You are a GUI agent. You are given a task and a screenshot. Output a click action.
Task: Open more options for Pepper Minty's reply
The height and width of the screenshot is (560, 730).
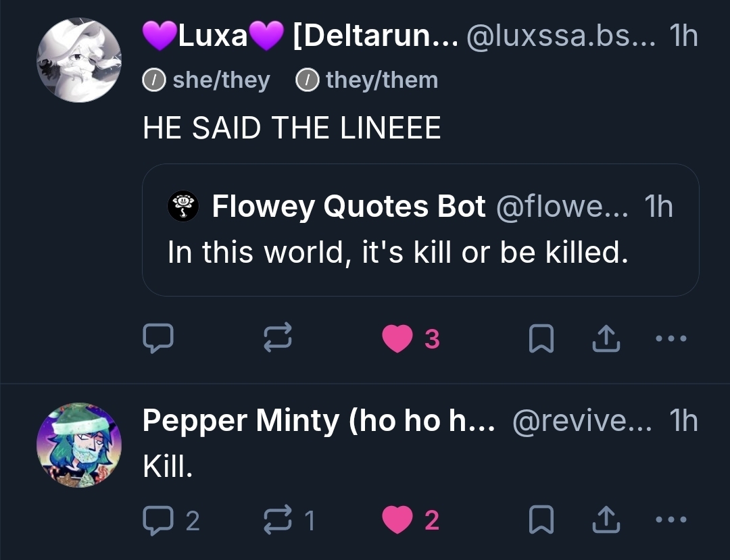pyautogui.click(x=671, y=519)
